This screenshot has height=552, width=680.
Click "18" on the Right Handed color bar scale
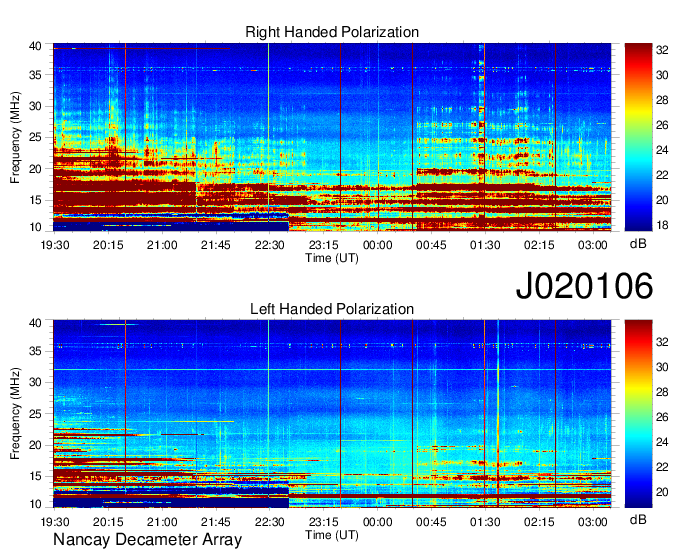[662, 225]
